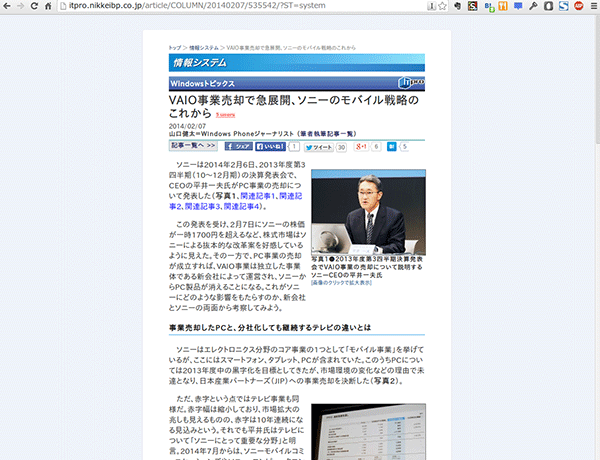The image size is (600, 460).
Task: Open the 筆者執筆記事一覧 author articles link
Action: [328, 134]
